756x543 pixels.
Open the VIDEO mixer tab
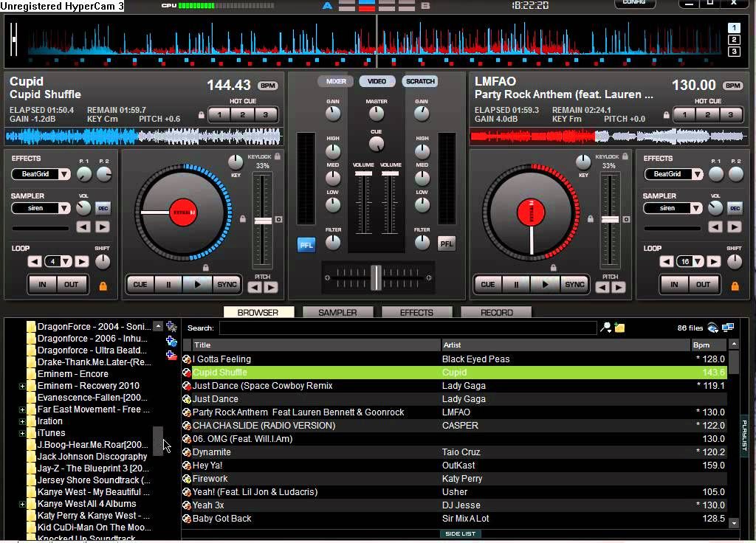[377, 81]
